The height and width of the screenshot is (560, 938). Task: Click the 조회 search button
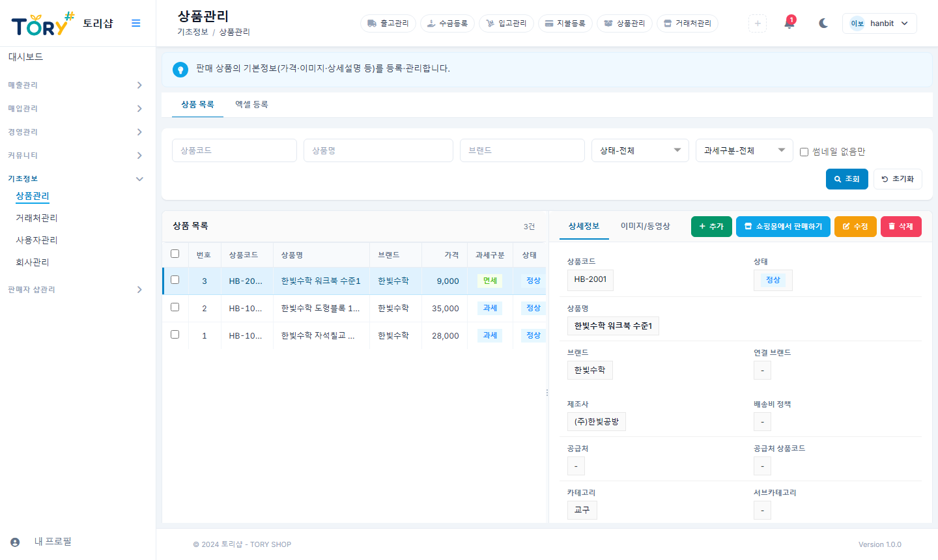pos(847,179)
